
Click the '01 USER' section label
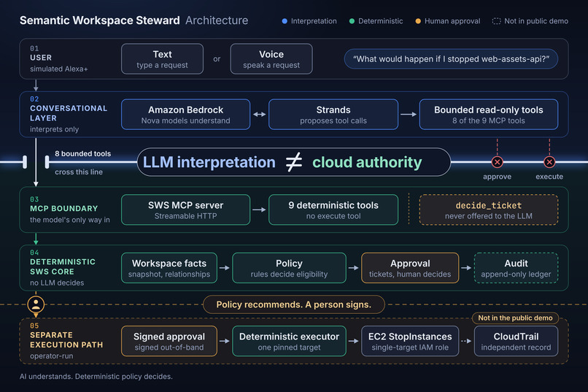tap(41, 53)
